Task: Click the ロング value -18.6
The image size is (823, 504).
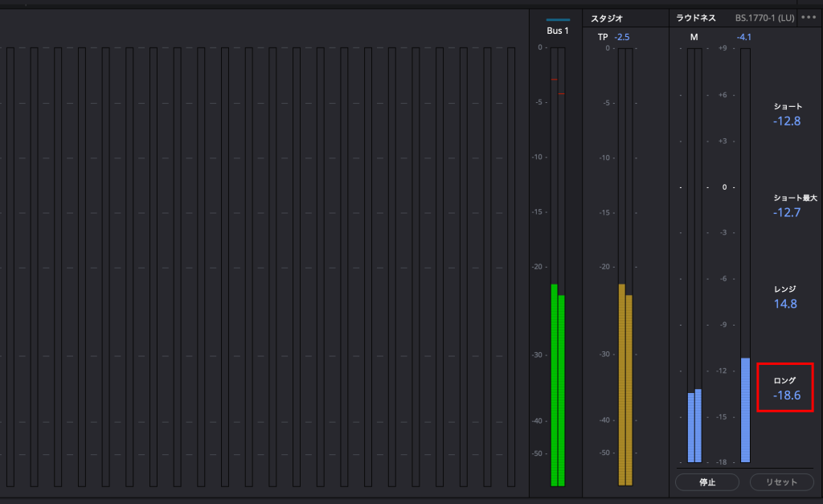Action: [787, 395]
